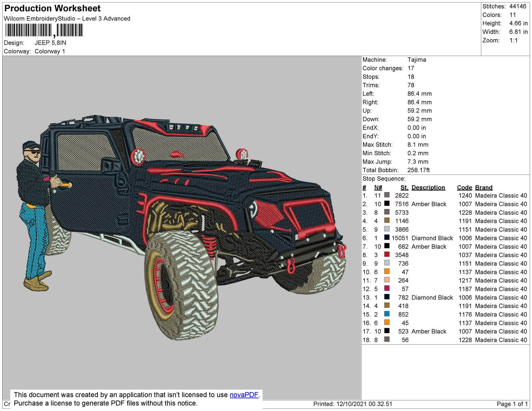Click the Trims value '78'

tap(411, 85)
